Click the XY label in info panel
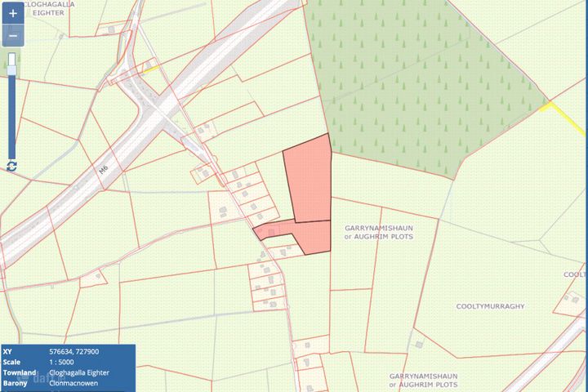The width and height of the screenshot is (588, 392). [x=9, y=351]
